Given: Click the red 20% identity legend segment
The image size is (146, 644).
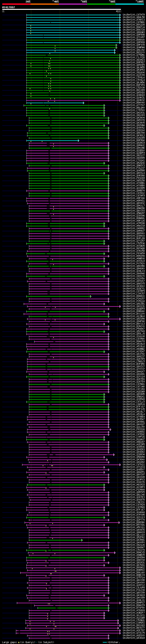Looking at the screenshot, I should pyautogui.click(x=16, y=4).
